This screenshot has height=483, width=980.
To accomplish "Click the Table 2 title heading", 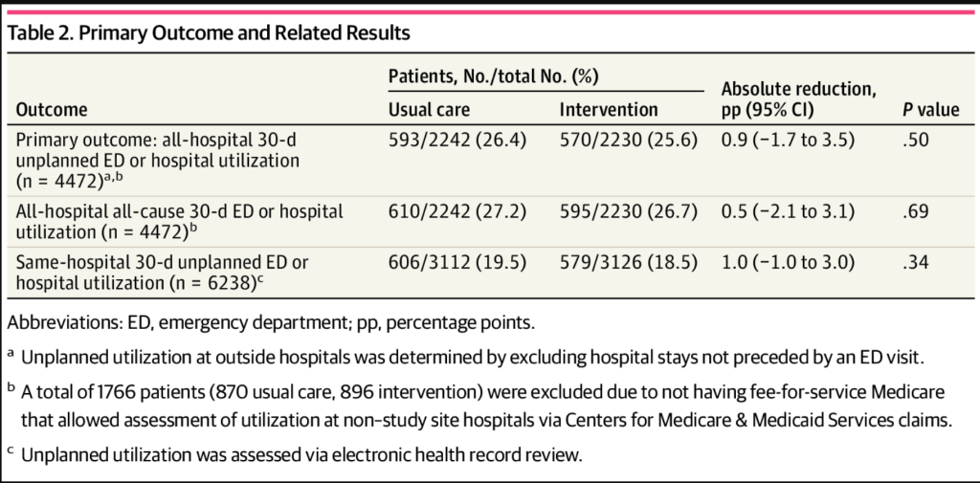I will [209, 33].
